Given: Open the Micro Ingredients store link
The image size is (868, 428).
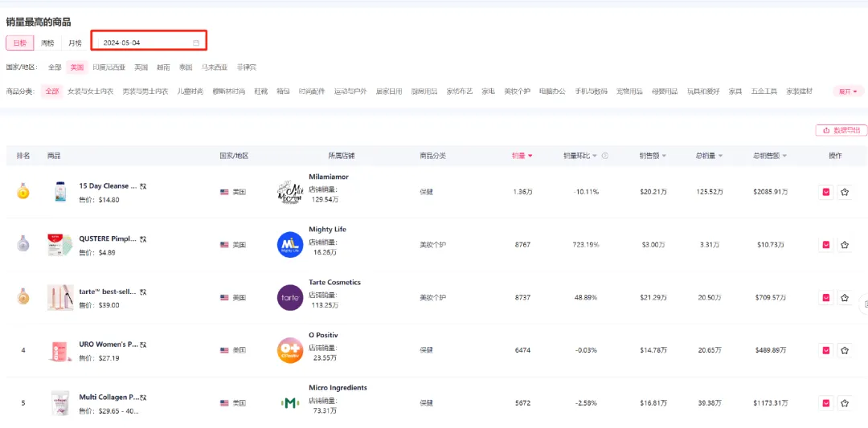Looking at the screenshot, I should [338, 388].
